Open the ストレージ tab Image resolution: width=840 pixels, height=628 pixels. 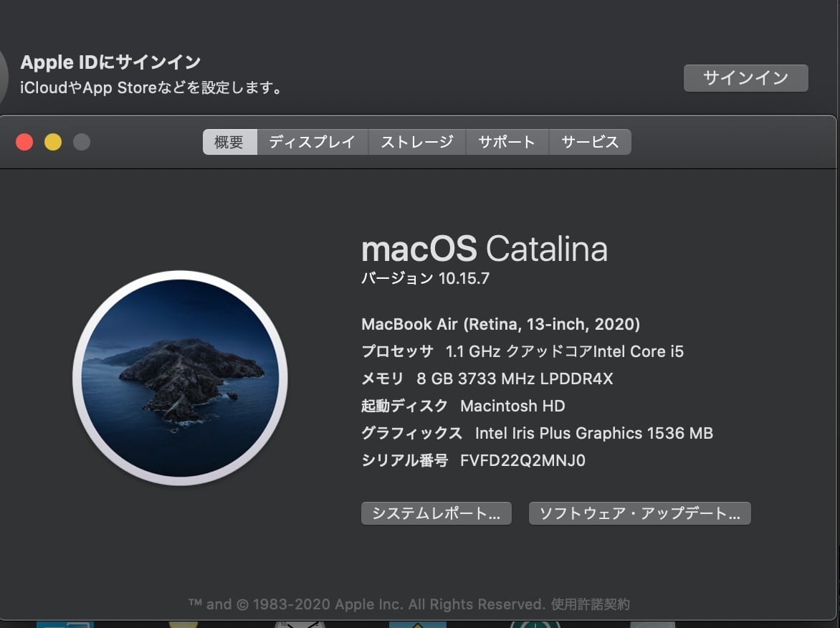416,142
